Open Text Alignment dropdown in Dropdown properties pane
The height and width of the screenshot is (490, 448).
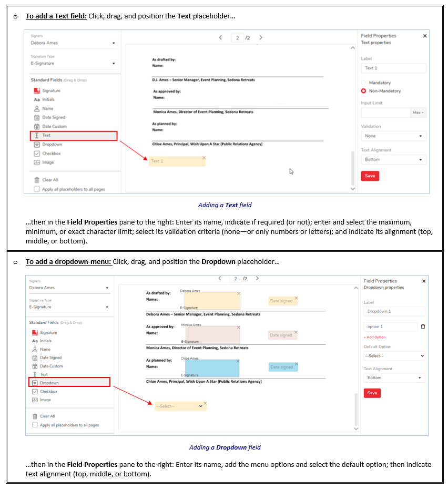pos(394,378)
